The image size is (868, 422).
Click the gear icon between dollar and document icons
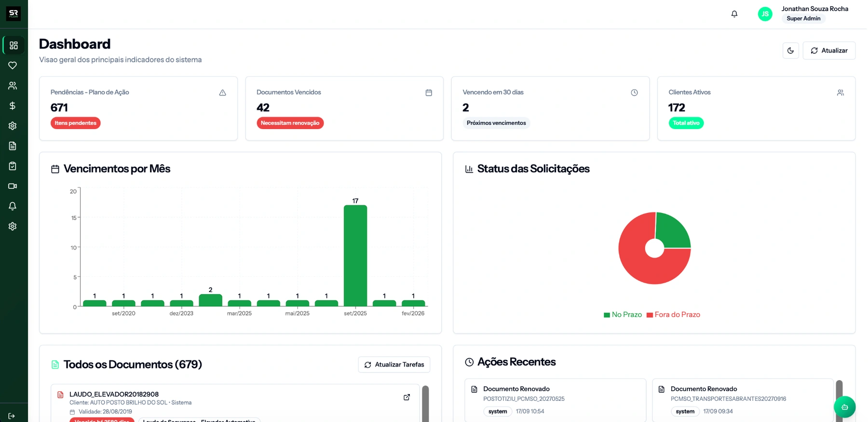[13, 126]
